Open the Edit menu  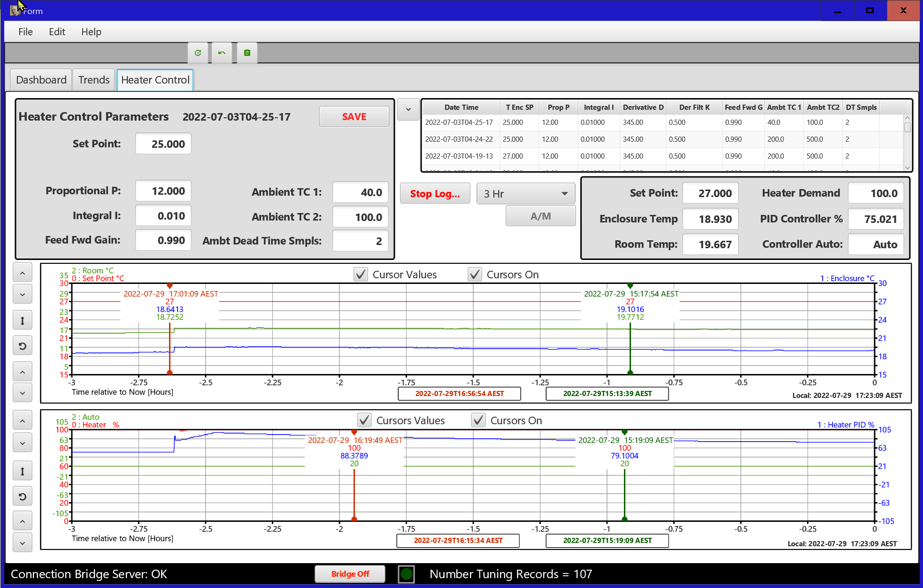coord(57,32)
